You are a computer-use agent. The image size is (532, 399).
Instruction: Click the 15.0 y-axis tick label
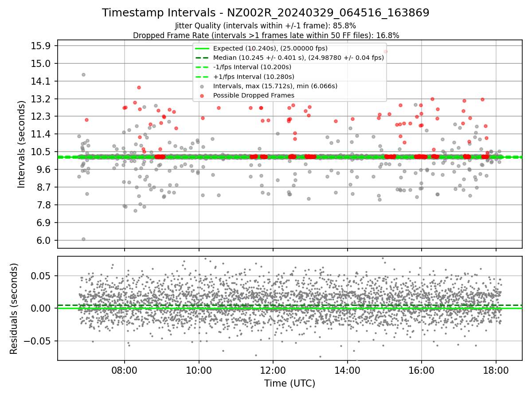pos(43,63)
